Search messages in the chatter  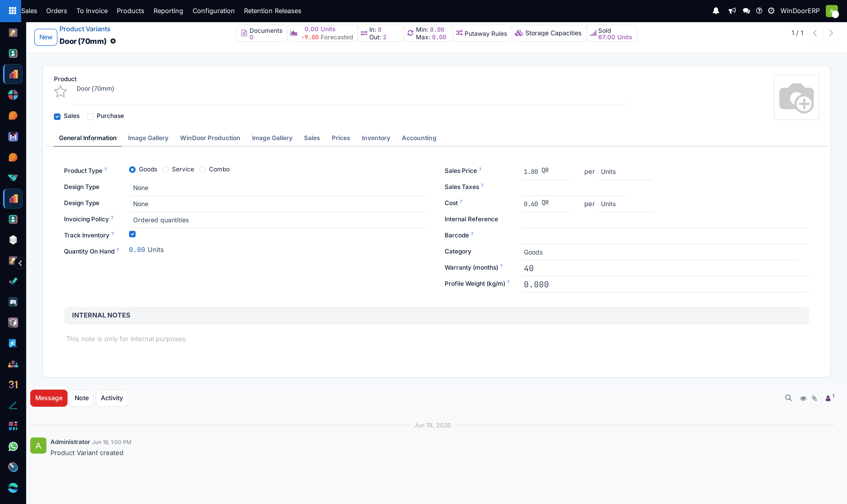pos(788,398)
